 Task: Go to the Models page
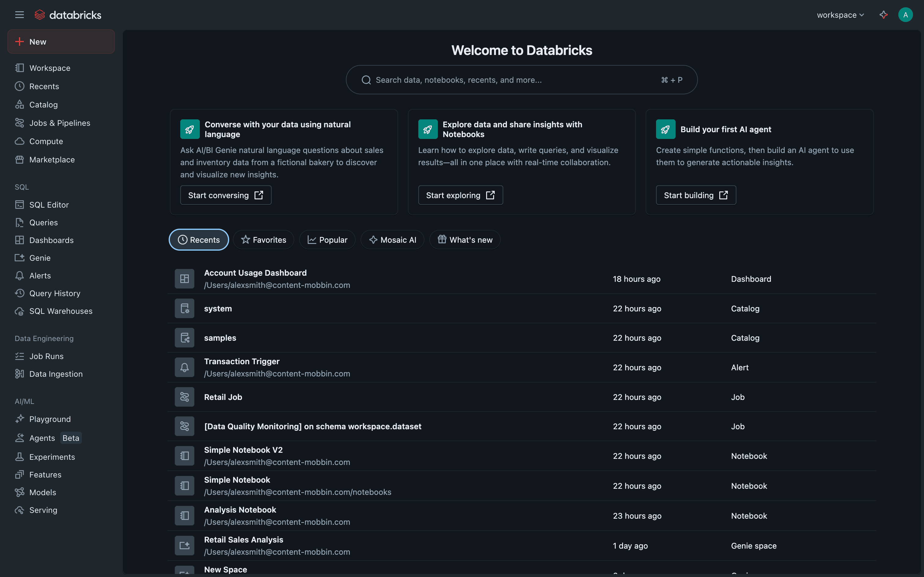(x=42, y=492)
